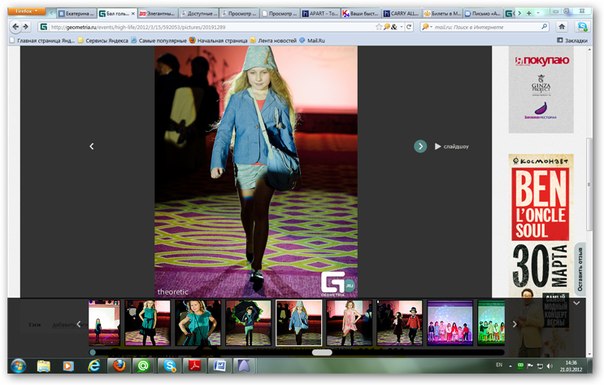The image size is (604, 385).
Task: Advance thumbnail strip with right arrow
Action: [x=515, y=324]
